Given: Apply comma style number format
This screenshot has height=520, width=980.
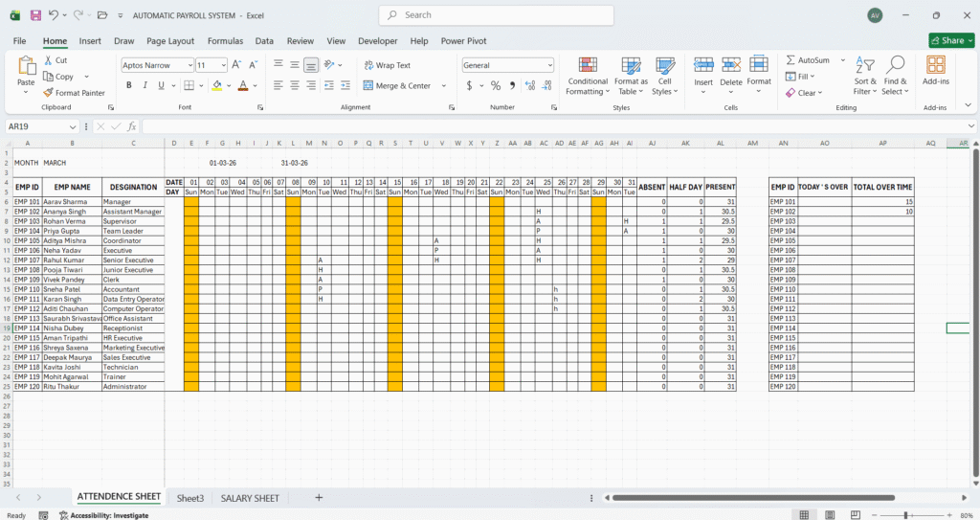Looking at the screenshot, I should point(512,86).
